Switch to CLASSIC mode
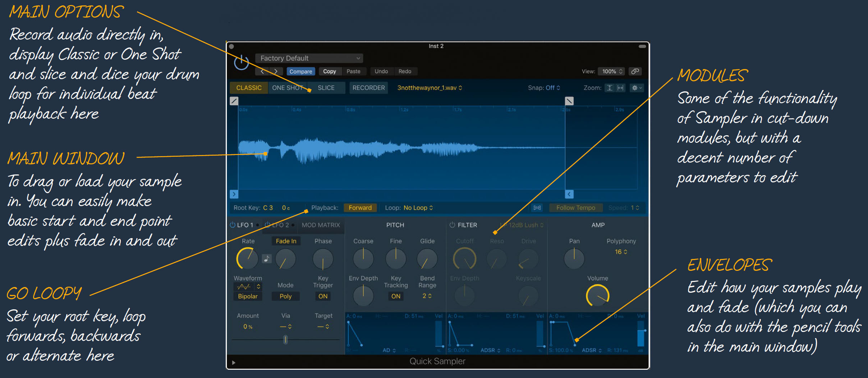 tap(249, 88)
